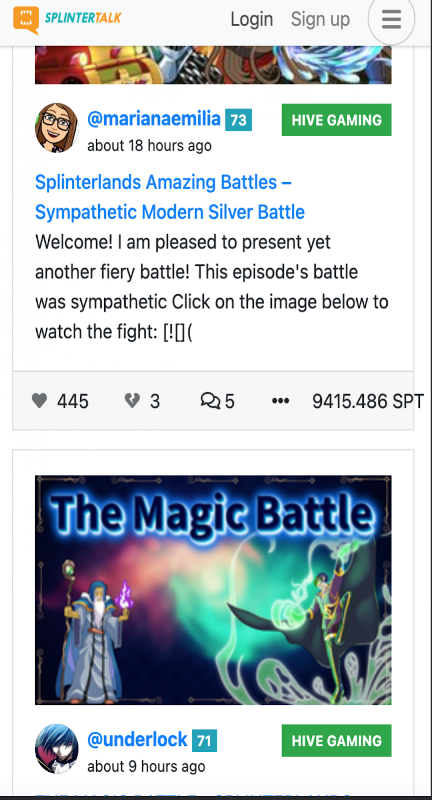Open comments via speech bubbles icon
Image resolution: width=432 pixels, height=800 pixels.
coord(210,401)
